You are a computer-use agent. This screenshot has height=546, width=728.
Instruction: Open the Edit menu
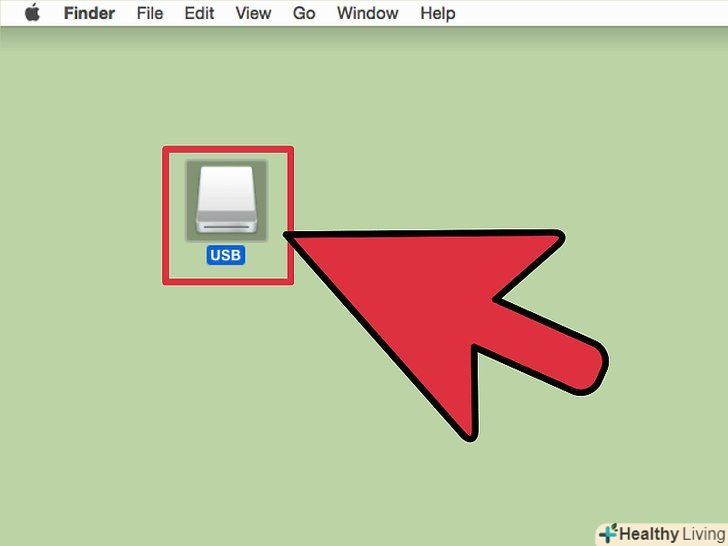199,13
